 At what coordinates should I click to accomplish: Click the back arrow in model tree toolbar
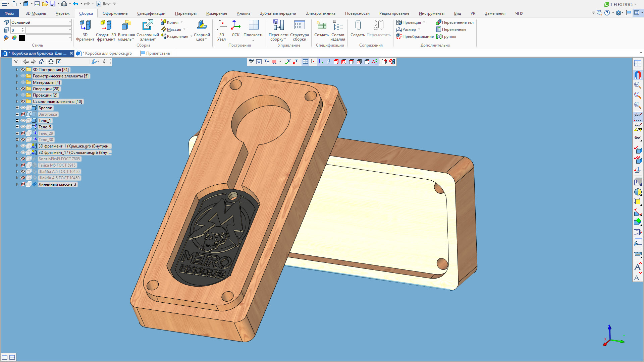[x=26, y=62]
